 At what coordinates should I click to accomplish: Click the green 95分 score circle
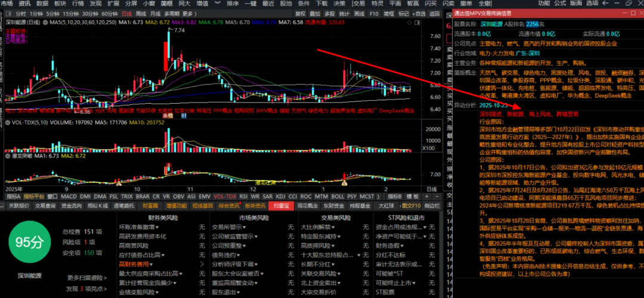click(x=29, y=243)
